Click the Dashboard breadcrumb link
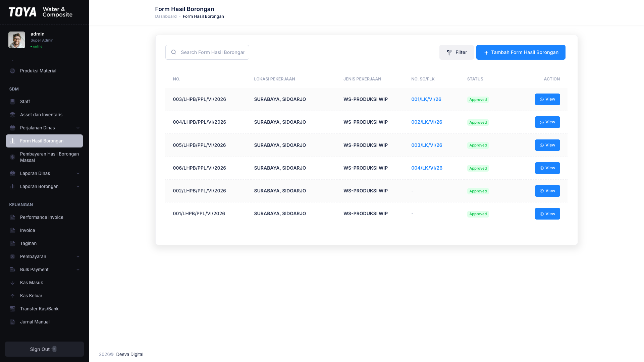644x362 pixels. [166, 16]
